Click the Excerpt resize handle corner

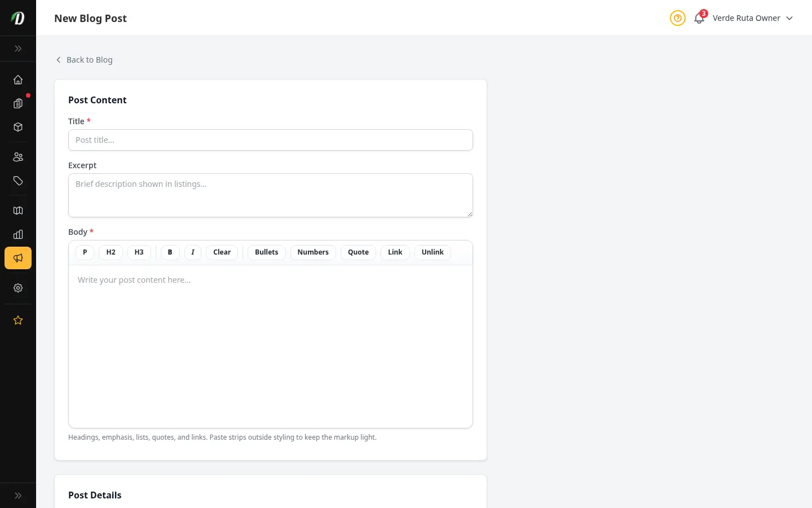[469, 213]
